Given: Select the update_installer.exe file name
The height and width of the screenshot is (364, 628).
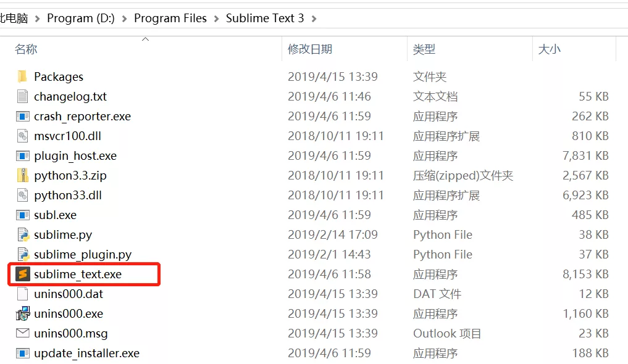Looking at the screenshot, I should (87, 353).
